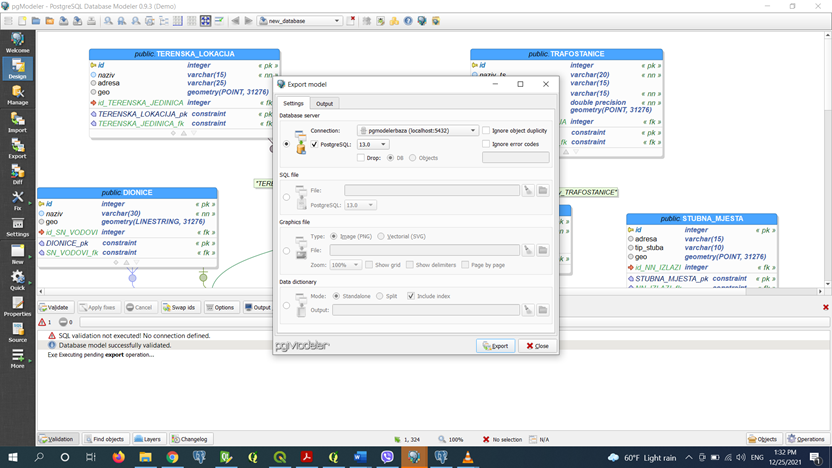Screen dimensions: 832x468
Task: Toggle the PostgreSQL version checkbox
Action: [x=315, y=144]
